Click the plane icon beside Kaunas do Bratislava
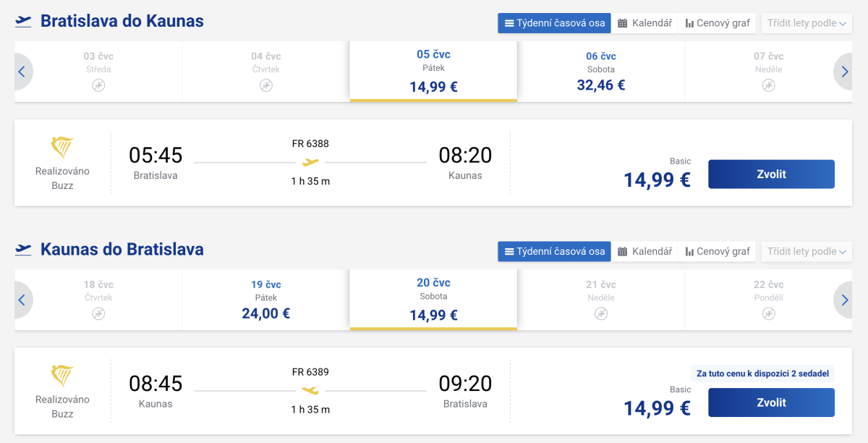 (x=23, y=250)
